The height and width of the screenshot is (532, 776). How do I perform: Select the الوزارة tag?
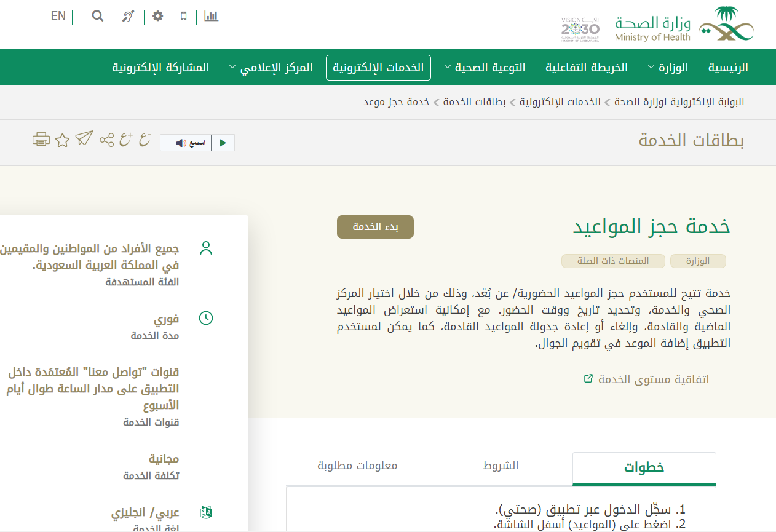(x=698, y=261)
